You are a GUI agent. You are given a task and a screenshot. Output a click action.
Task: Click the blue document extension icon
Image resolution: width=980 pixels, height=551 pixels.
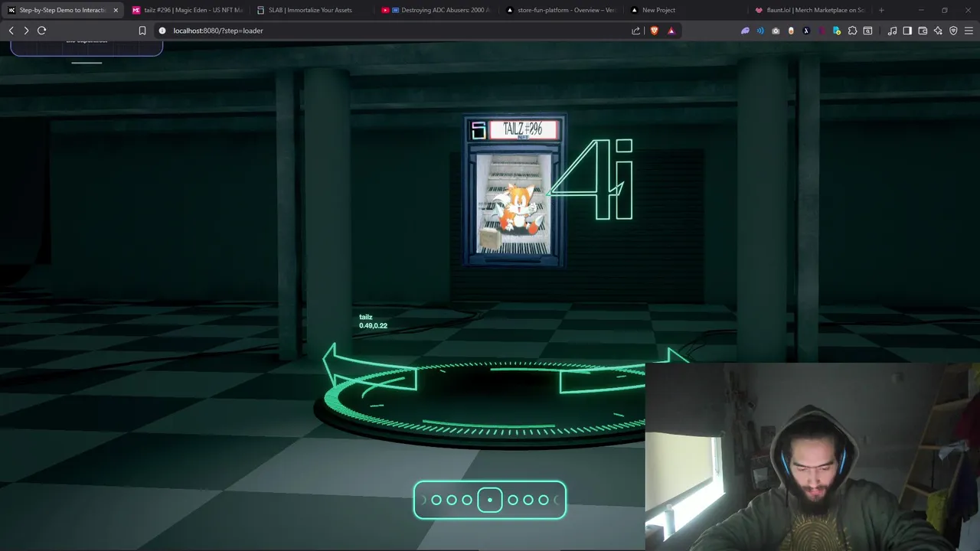(x=837, y=31)
